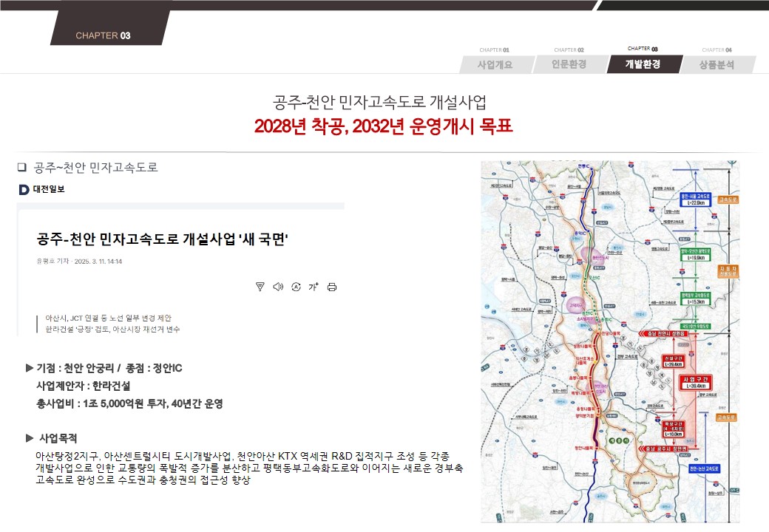Click the 'CHAPTER 02' label above 인문환경

[x=569, y=50]
